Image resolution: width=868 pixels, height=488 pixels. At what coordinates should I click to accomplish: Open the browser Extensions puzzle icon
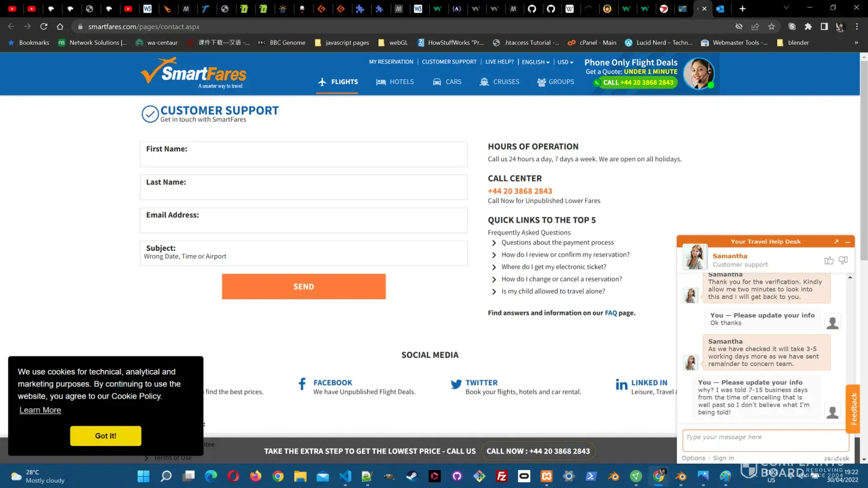click(808, 26)
